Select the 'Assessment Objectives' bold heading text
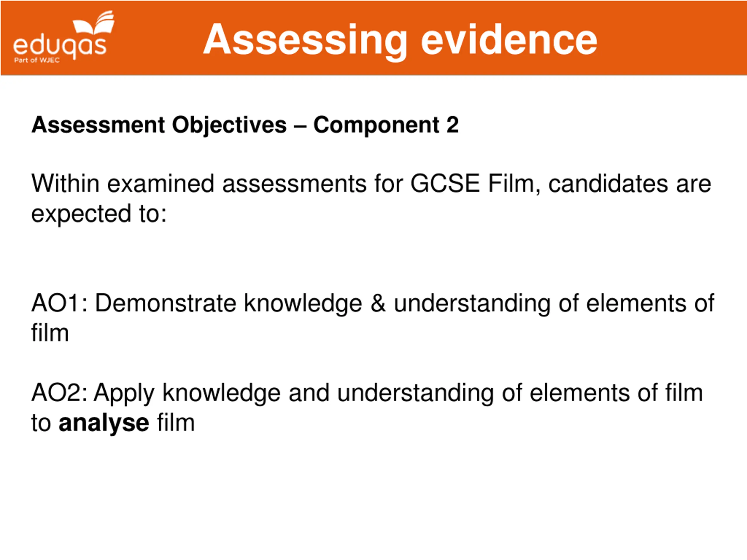The height and width of the screenshot is (560, 747). coord(159,125)
